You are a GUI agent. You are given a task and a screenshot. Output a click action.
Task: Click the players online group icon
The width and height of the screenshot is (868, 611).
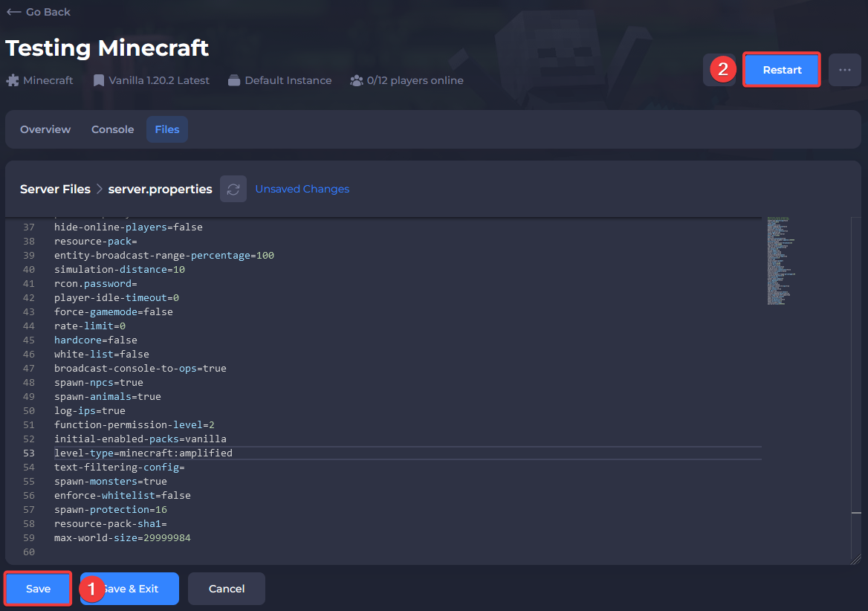[x=357, y=80]
